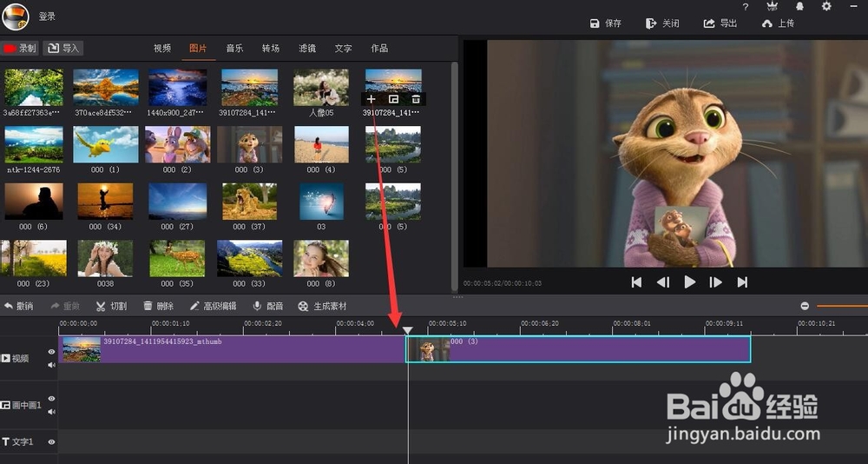Screen dimensions: 868x464
Task: Switch to the 滤镜 filters tab
Action: coord(307,49)
